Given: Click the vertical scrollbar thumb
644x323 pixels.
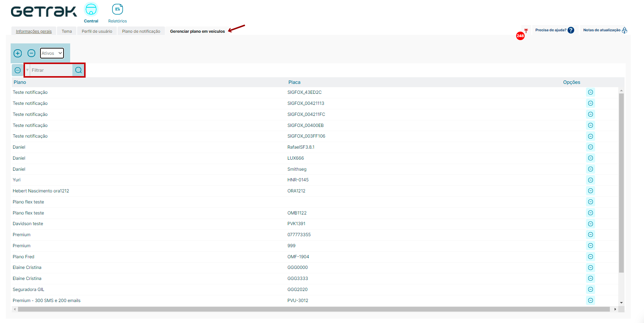Looking at the screenshot, I should [621, 183].
